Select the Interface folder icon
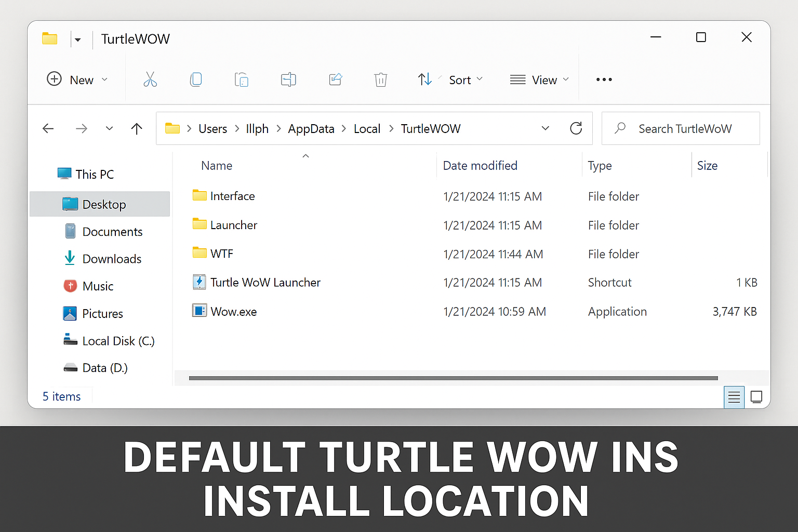Image resolution: width=798 pixels, height=532 pixels. (199, 195)
